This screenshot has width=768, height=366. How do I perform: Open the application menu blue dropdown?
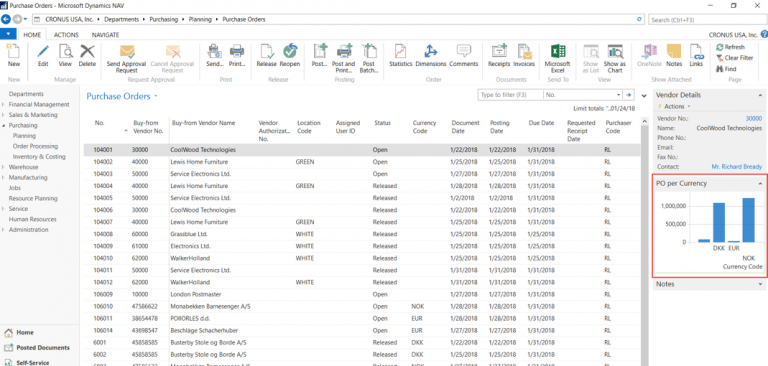tap(8, 34)
